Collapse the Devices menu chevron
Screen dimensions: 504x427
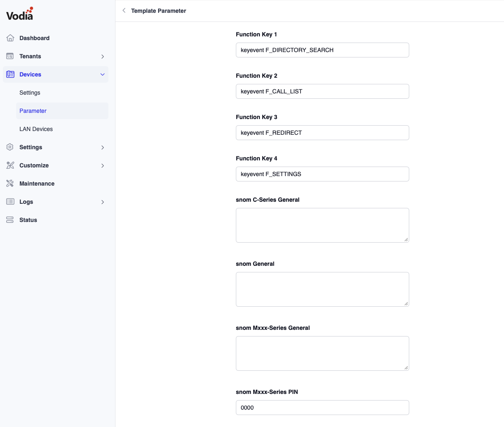[x=103, y=75]
